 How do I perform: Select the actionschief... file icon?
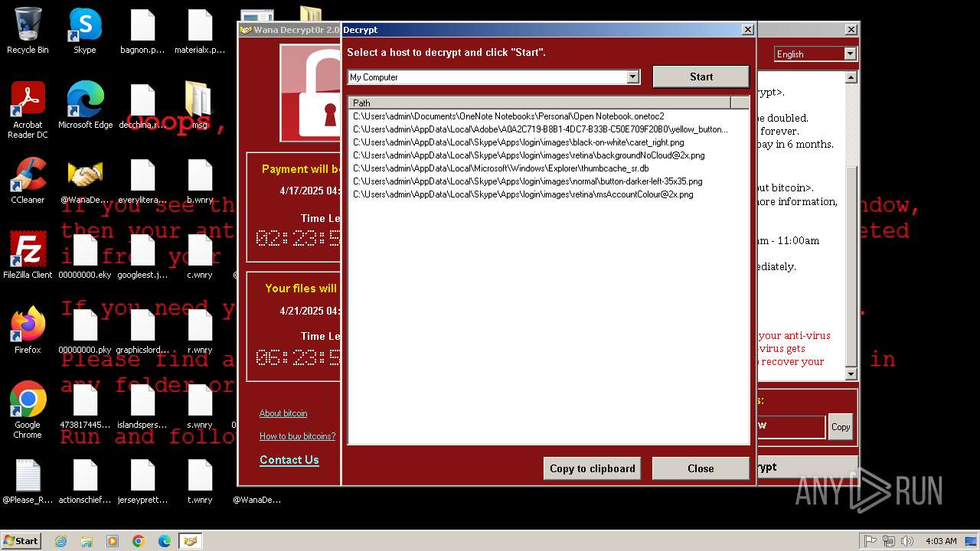point(85,481)
